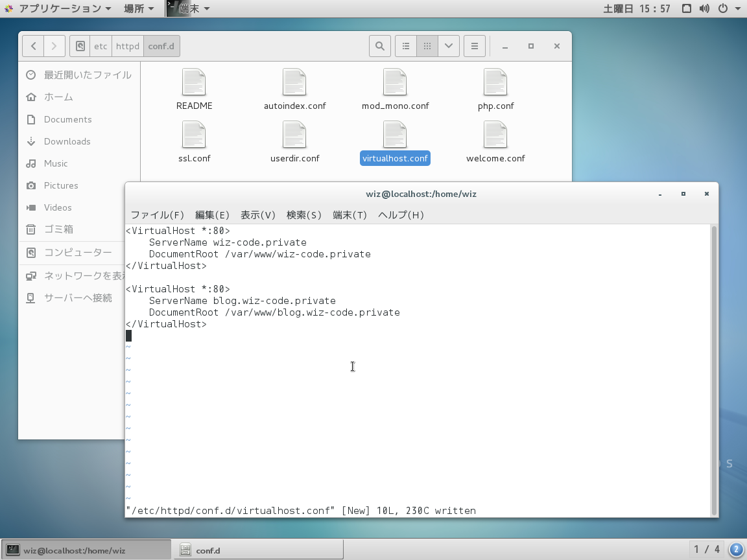The image size is (747, 560).
Task: Click the notification badge showing 2
Action: point(737,550)
